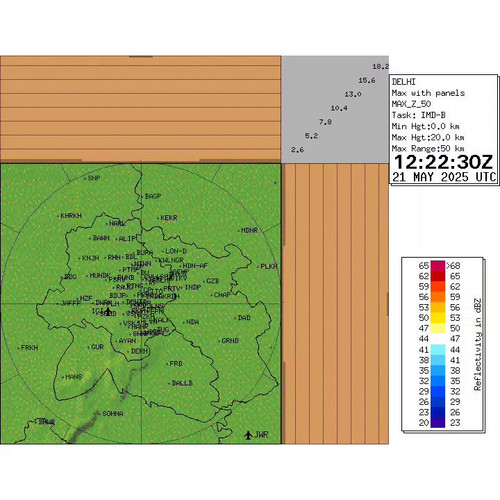This screenshot has height=500, width=500.
Task: Click the FRKH station label
Action: pyautogui.click(x=29, y=348)
